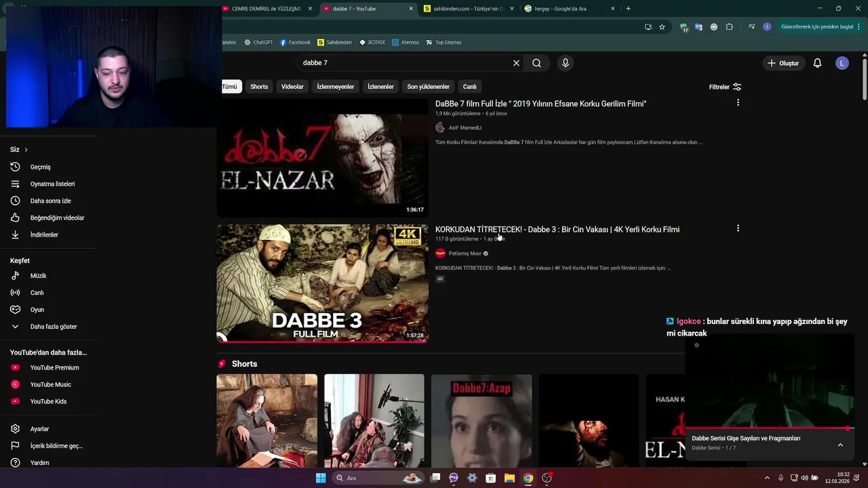Select the Canlı filter chip
The width and height of the screenshot is (868, 488).
click(x=469, y=87)
